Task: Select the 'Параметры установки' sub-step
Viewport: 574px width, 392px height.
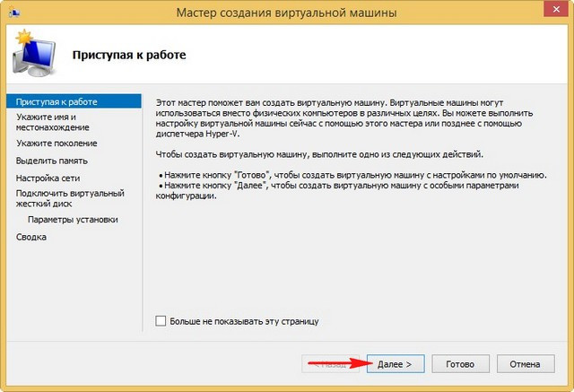Action: pyautogui.click(x=73, y=220)
